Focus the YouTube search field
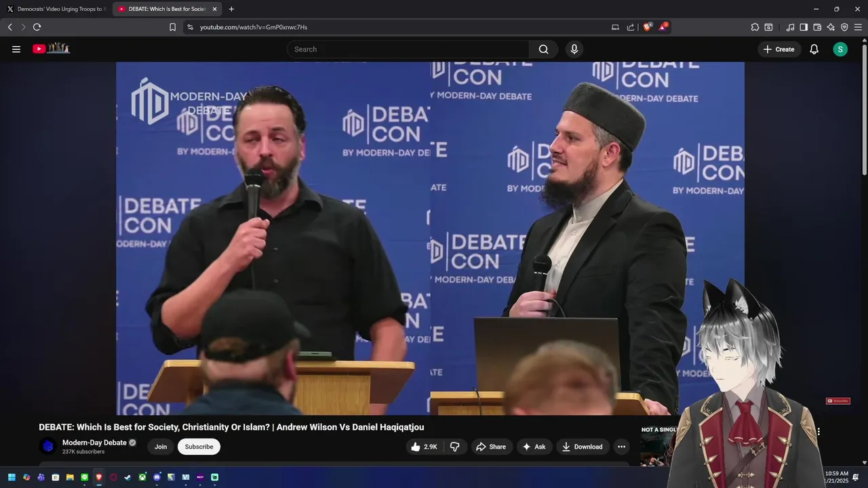868x488 pixels. point(408,49)
